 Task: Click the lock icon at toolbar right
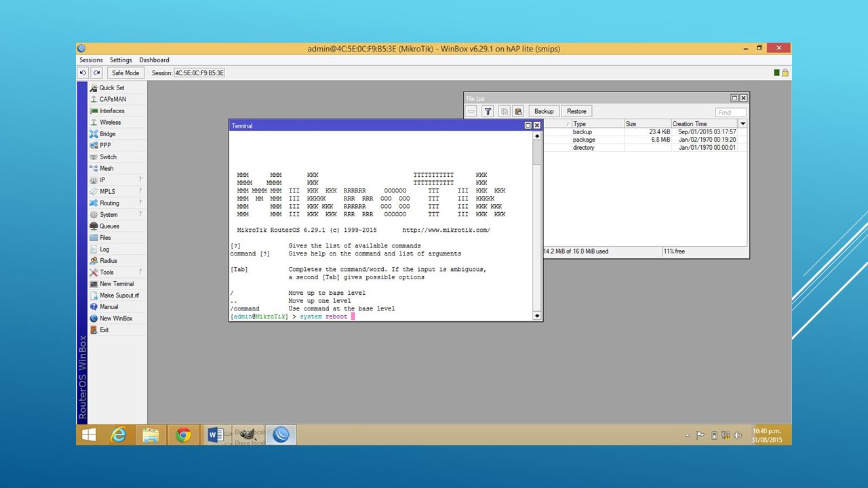(x=785, y=73)
